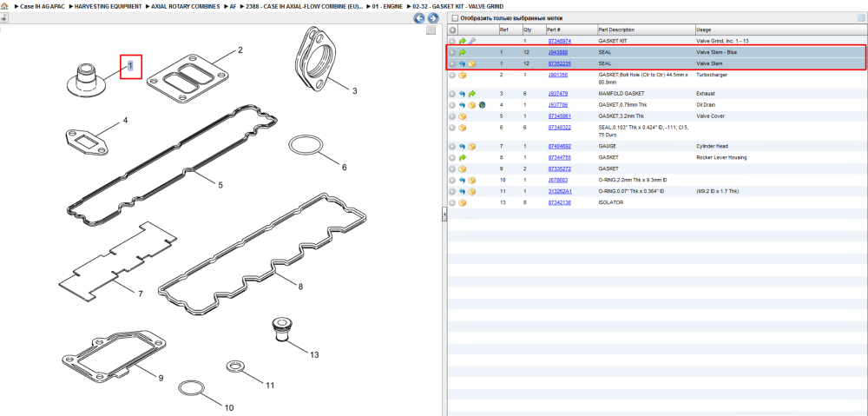The width and height of the screenshot is (868, 416).
Task: Click the wrench icon in the GASKET KIT row
Action: click(x=471, y=41)
